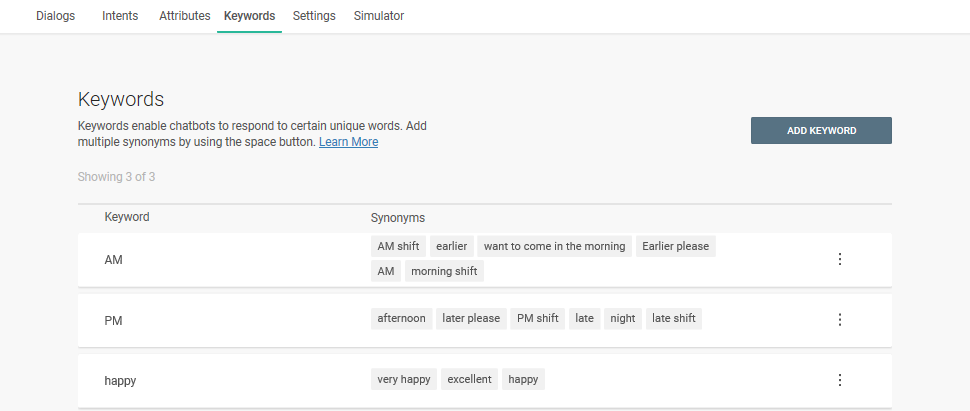Select the 'excellent' synonym chip
970x411 pixels.
pyautogui.click(x=469, y=379)
